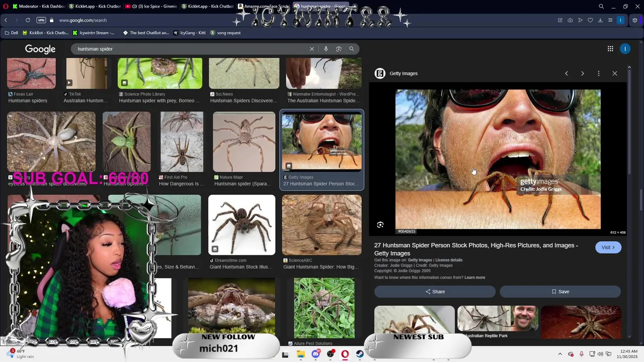The width and height of the screenshot is (644, 362).
Task: Click the Share button
Action: tap(435, 292)
